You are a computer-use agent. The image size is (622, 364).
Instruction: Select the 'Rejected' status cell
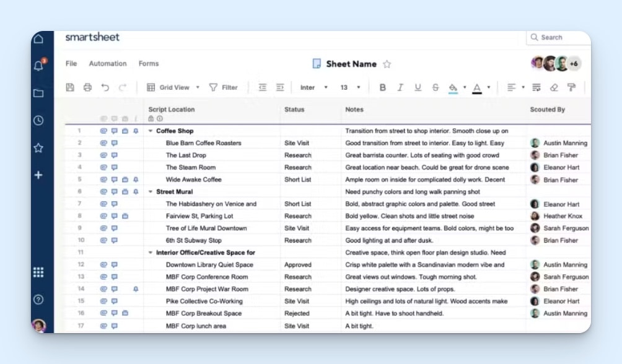[311, 313]
